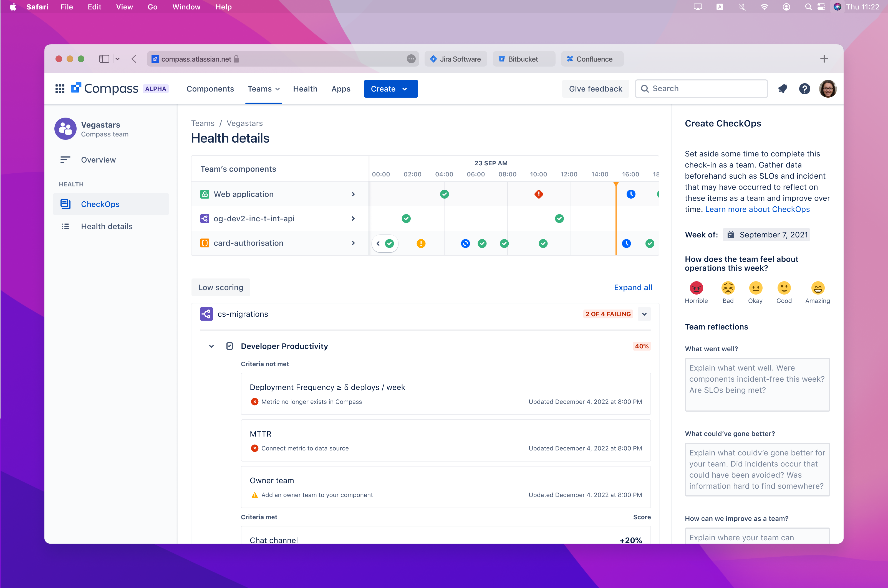Collapse the Developer Productivity section
Viewport: 888px width, 588px height.
(211, 346)
